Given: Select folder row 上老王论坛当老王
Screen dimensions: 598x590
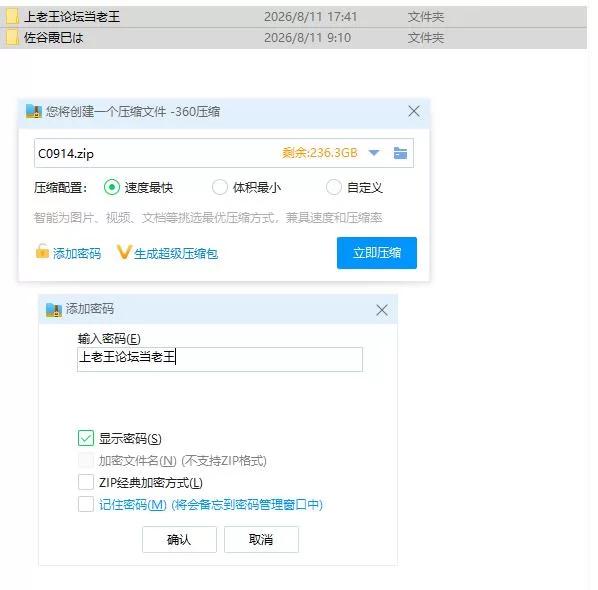Looking at the screenshot, I should [293, 17].
